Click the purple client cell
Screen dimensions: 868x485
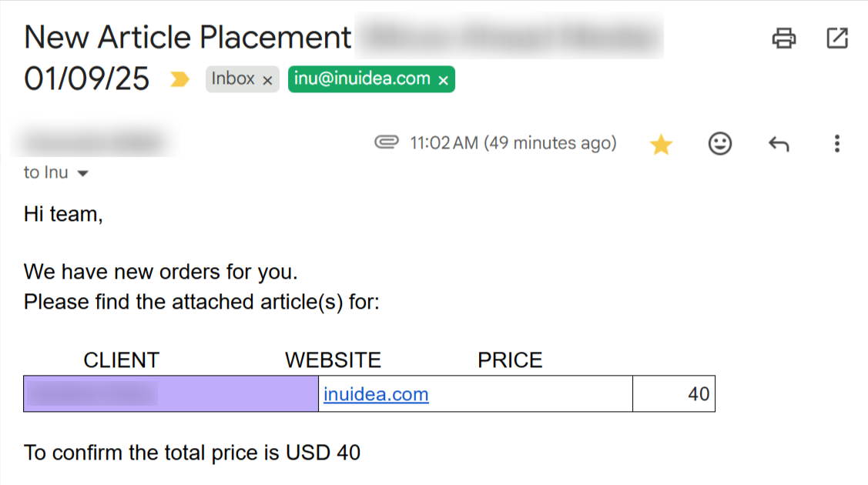click(x=170, y=394)
